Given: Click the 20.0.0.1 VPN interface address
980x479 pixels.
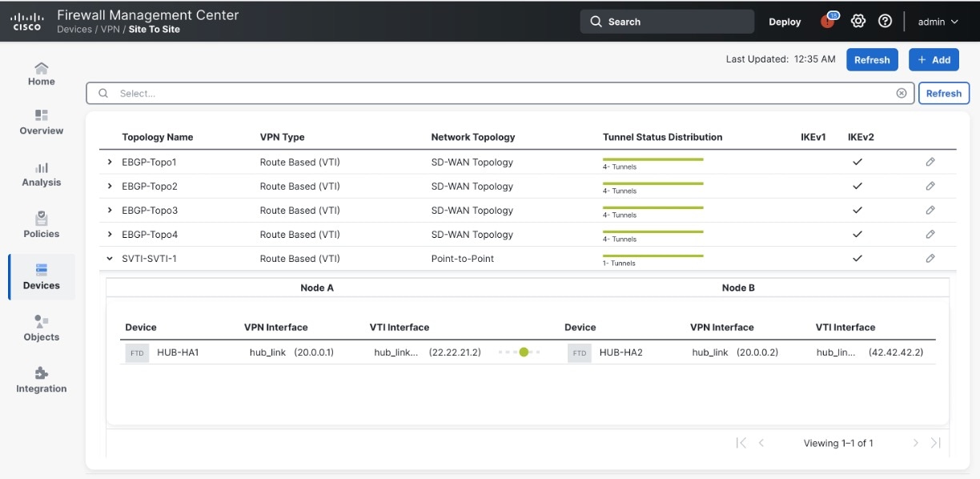Looking at the screenshot, I should pos(314,352).
